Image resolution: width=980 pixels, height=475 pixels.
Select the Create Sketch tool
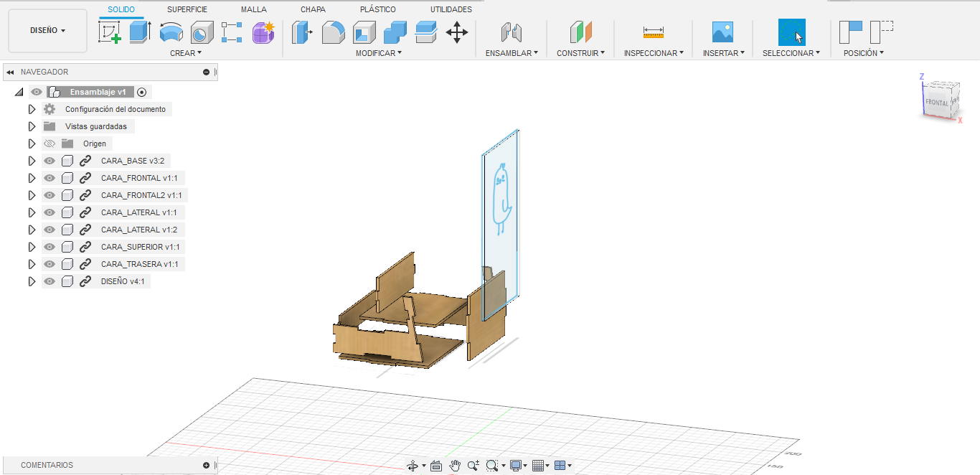(x=110, y=32)
